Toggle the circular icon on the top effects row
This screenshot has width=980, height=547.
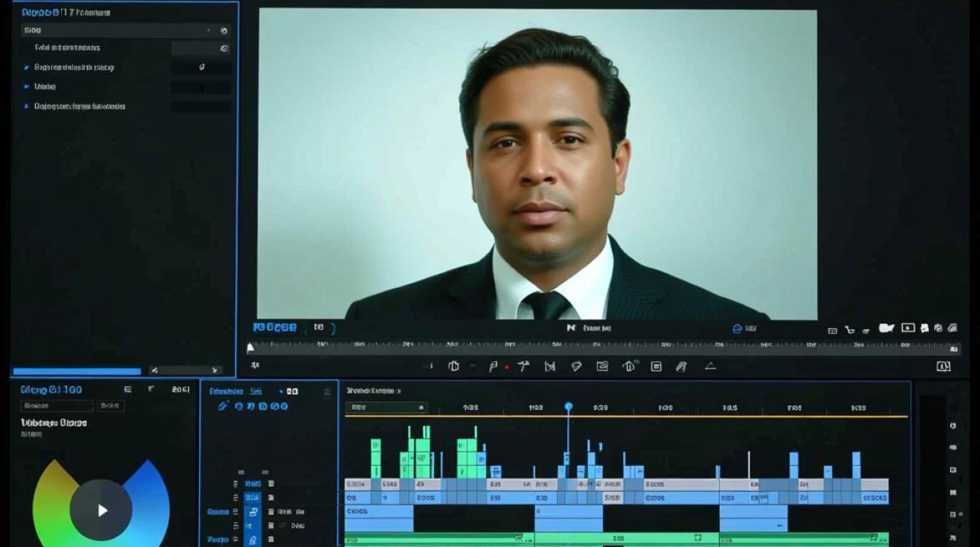click(224, 31)
